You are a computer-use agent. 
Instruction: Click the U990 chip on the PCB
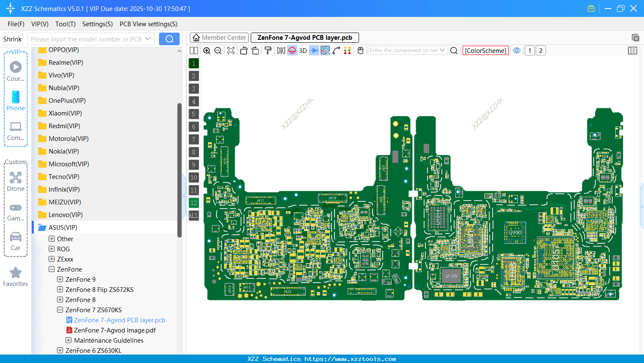point(515,232)
